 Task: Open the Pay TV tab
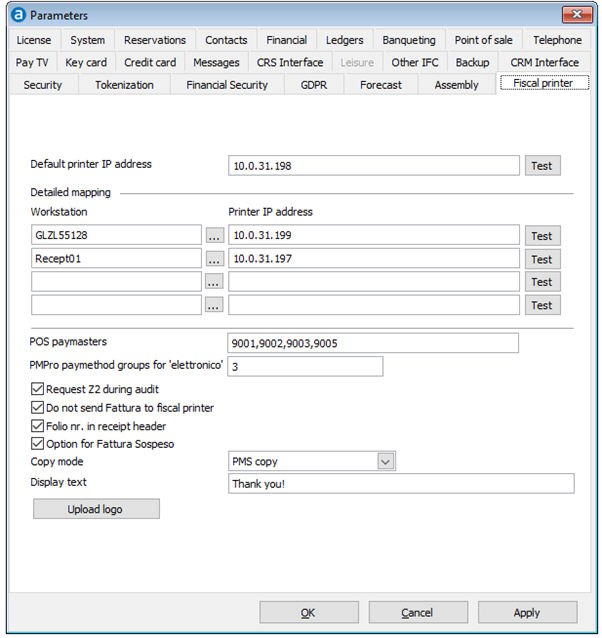pos(32,63)
